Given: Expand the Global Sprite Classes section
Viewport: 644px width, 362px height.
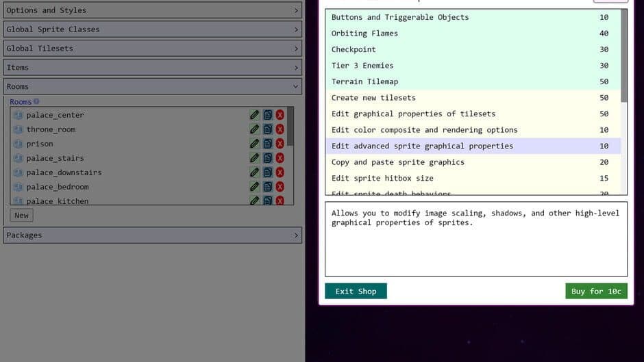Looking at the screenshot, I should pos(152,29).
